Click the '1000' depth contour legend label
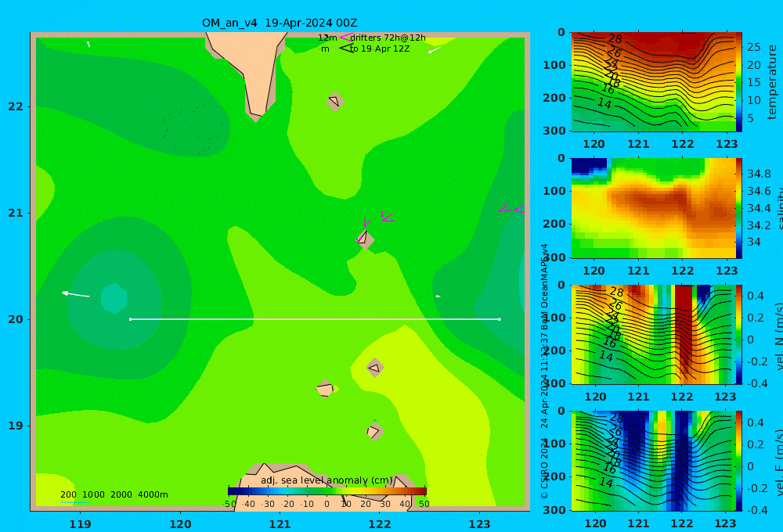The height and width of the screenshot is (532, 783). 93,494
